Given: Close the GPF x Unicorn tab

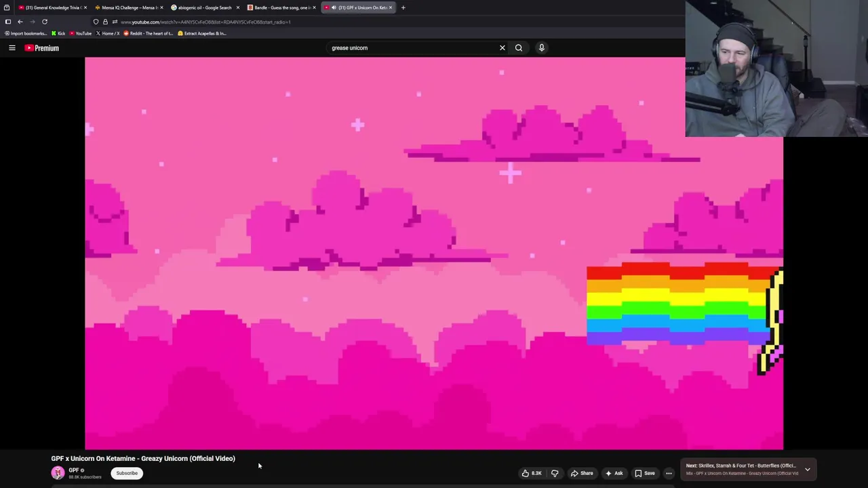Looking at the screenshot, I should point(390,7).
